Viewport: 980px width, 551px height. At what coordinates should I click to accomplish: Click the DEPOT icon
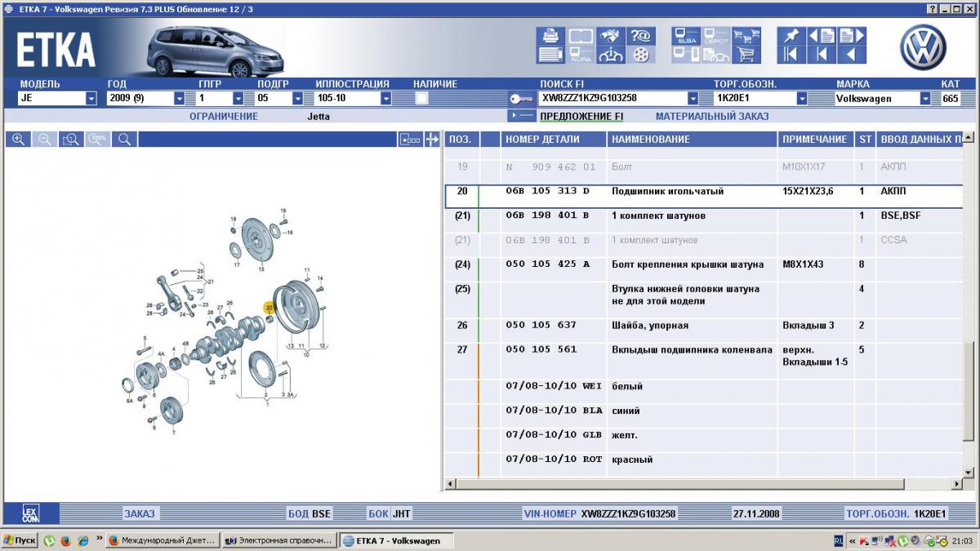[715, 36]
